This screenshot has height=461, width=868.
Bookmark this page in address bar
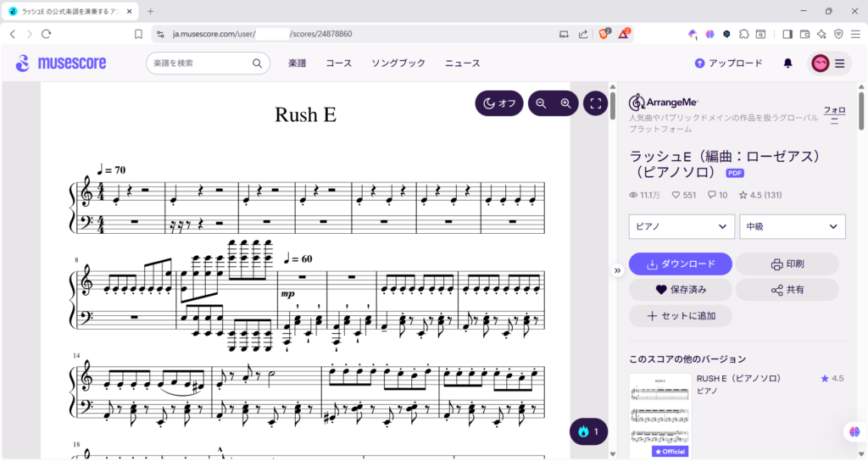click(x=138, y=34)
